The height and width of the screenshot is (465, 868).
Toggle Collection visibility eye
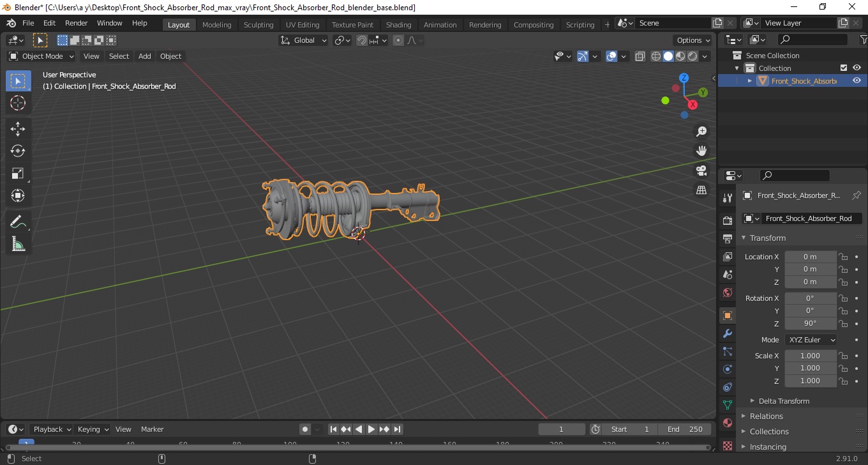click(x=857, y=68)
